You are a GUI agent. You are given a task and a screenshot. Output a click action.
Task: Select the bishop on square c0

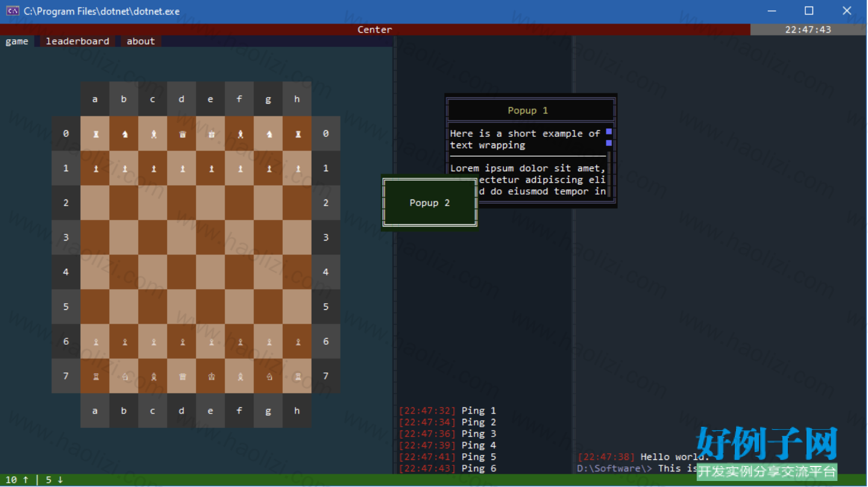(x=153, y=134)
